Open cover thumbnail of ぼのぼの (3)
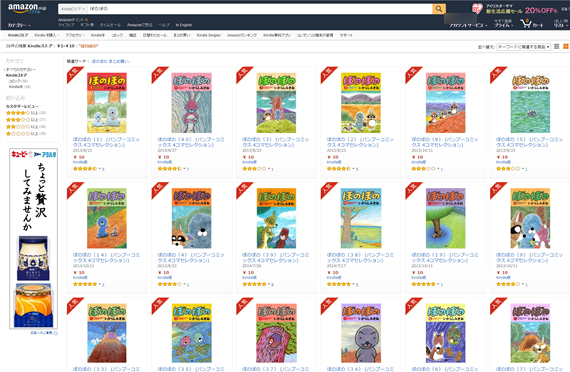The height and width of the screenshot is (372, 570). (276, 103)
